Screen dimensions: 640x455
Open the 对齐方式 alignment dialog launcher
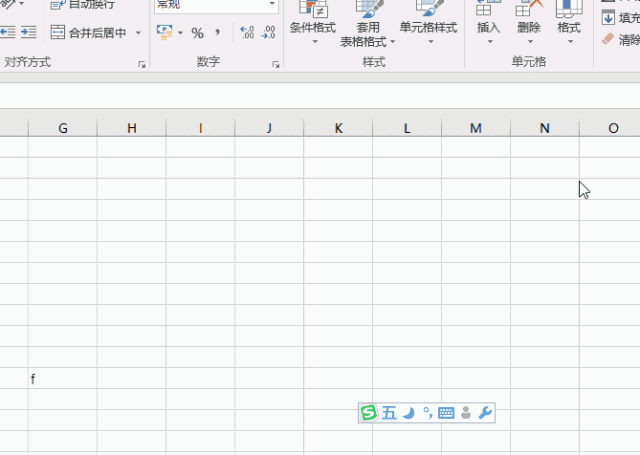click(142, 64)
